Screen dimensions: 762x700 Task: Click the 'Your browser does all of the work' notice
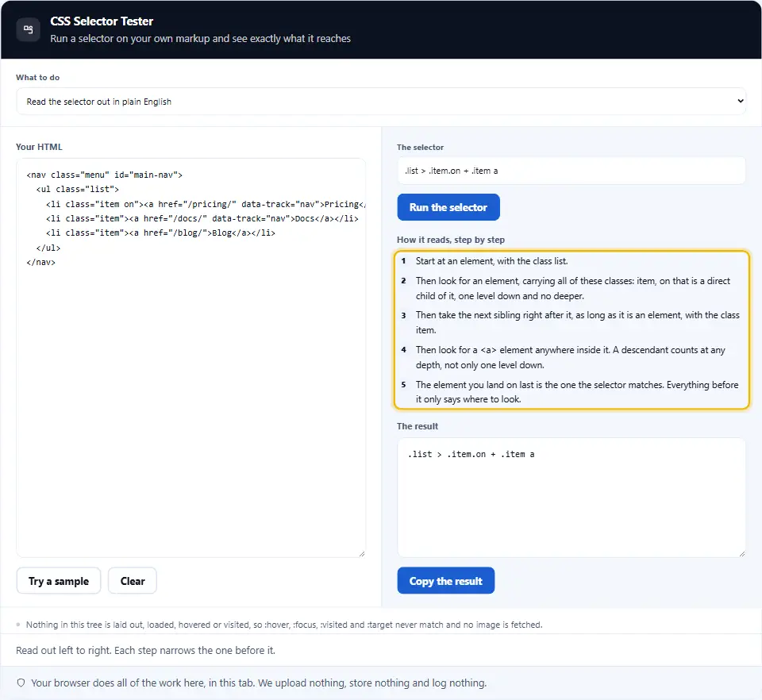point(259,683)
